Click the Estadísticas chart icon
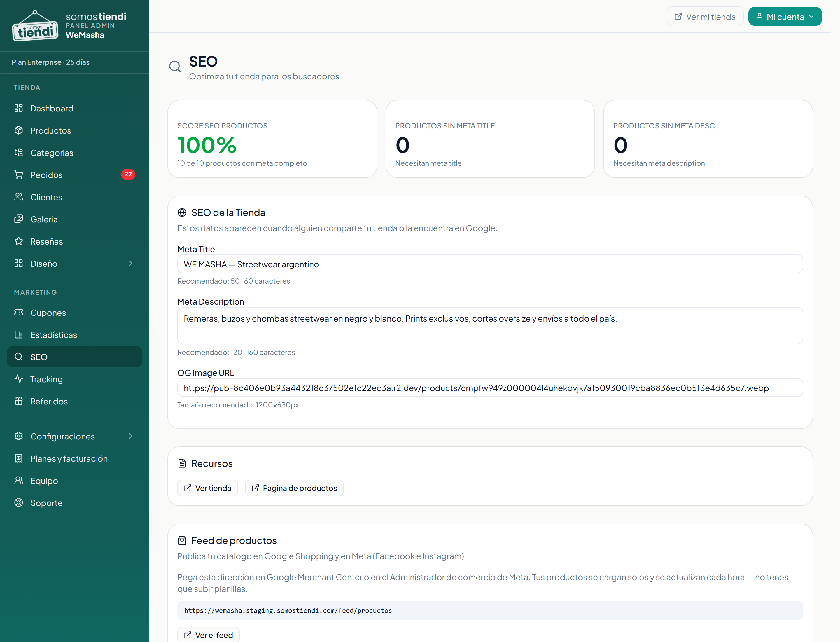The width and height of the screenshot is (840, 642). [19, 334]
